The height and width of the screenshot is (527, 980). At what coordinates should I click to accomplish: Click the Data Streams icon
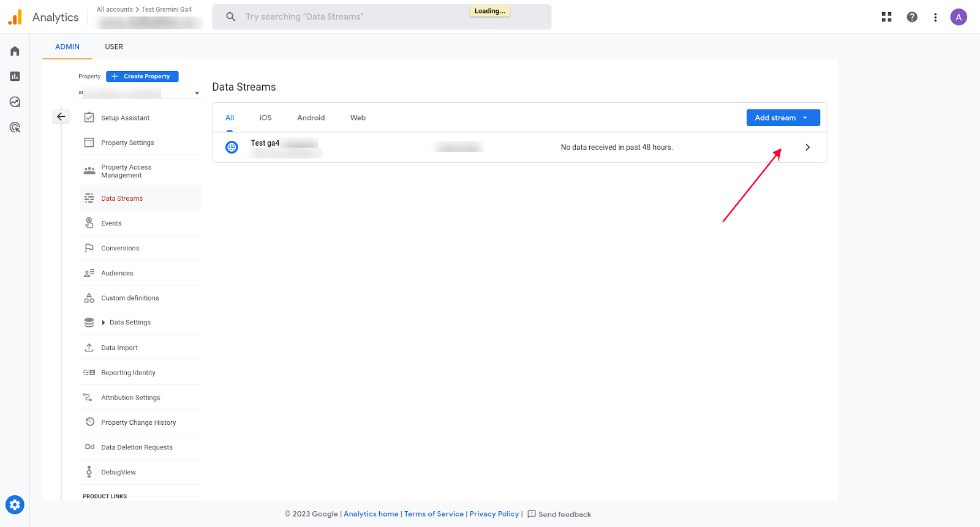(x=89, y=198)
